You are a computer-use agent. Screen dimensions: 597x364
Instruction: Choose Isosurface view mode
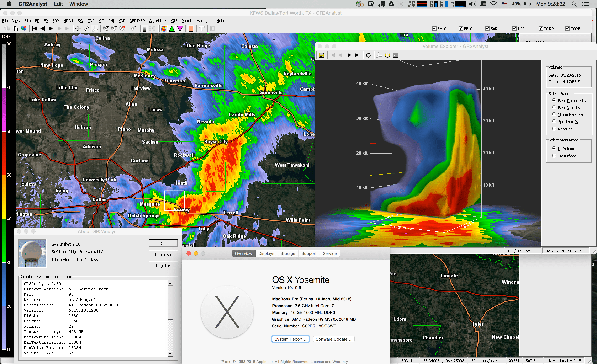[x=554, y=156]
